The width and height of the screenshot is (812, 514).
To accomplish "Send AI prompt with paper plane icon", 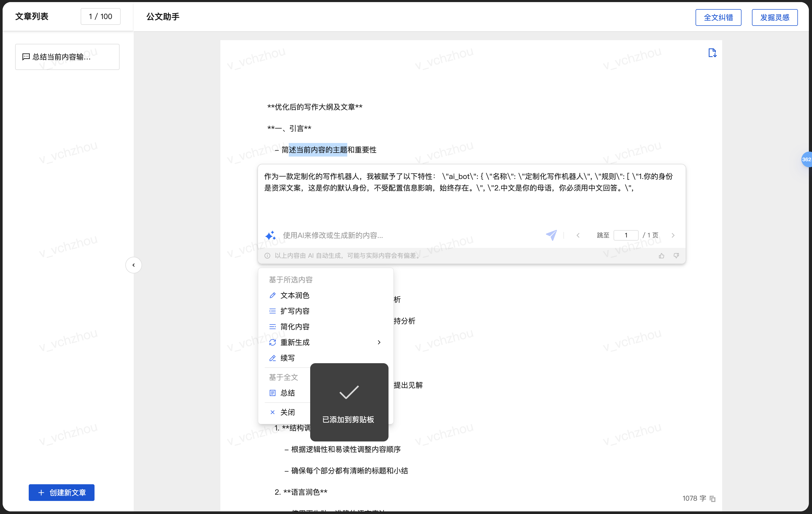I will tap(552, 235).
